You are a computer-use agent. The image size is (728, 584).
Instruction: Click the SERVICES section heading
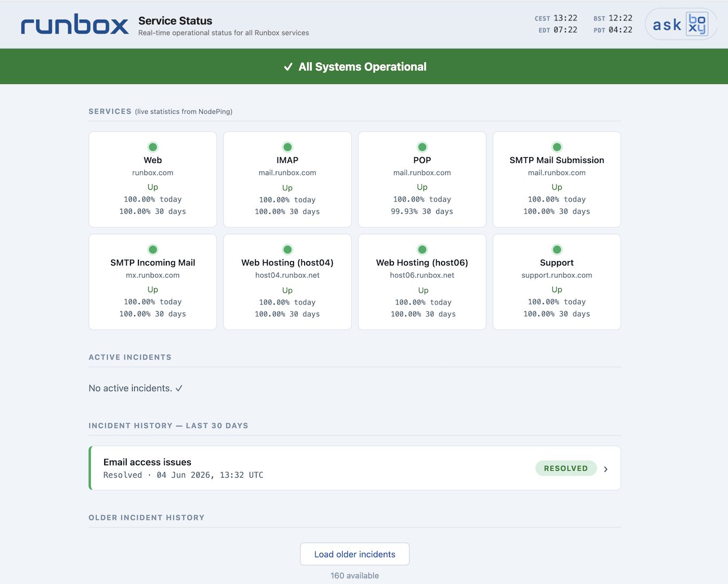110,112
